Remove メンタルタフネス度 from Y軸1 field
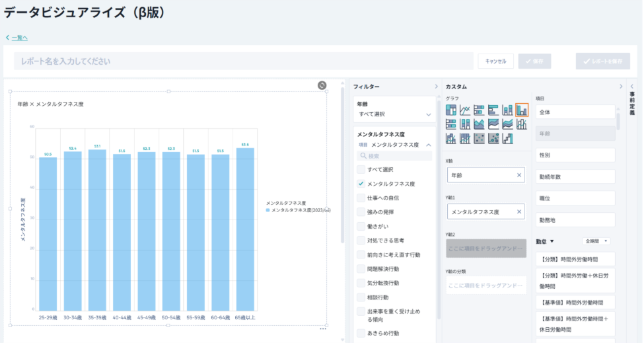Image resolution: width=644 pixels, height=343 pixels. tap(519, 211)
